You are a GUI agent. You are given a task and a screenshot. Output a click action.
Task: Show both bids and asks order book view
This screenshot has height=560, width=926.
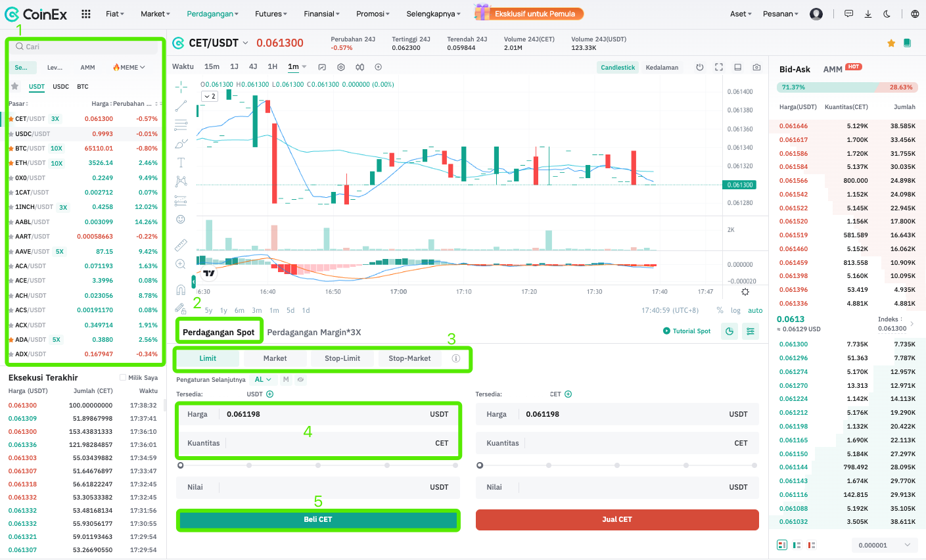pos(782,545)
